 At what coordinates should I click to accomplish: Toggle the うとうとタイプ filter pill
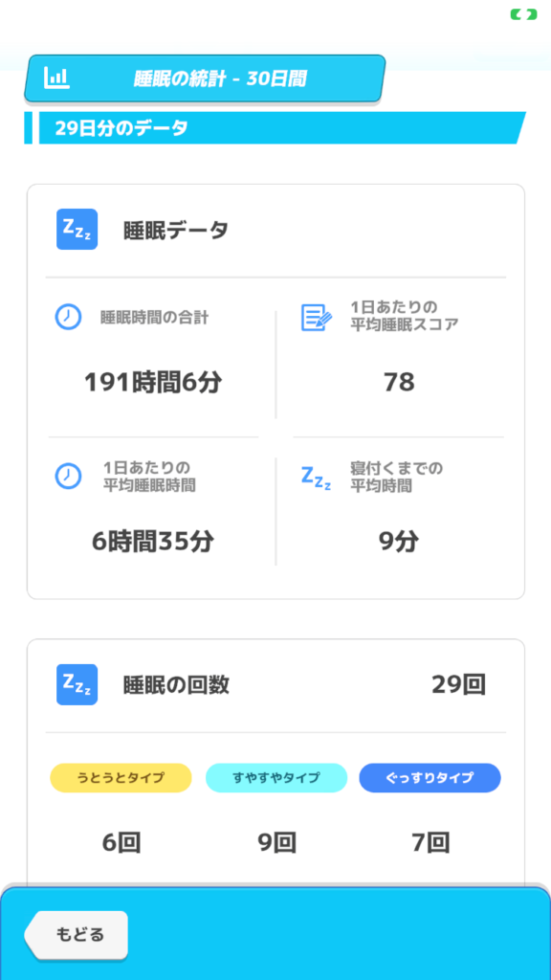coord(120,778)
